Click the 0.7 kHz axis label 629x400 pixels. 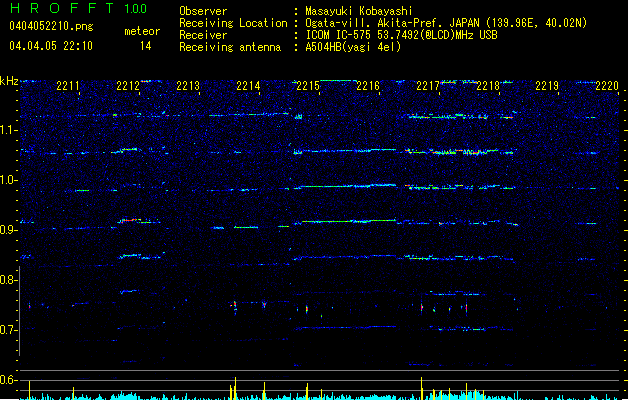tap(9, 330)
